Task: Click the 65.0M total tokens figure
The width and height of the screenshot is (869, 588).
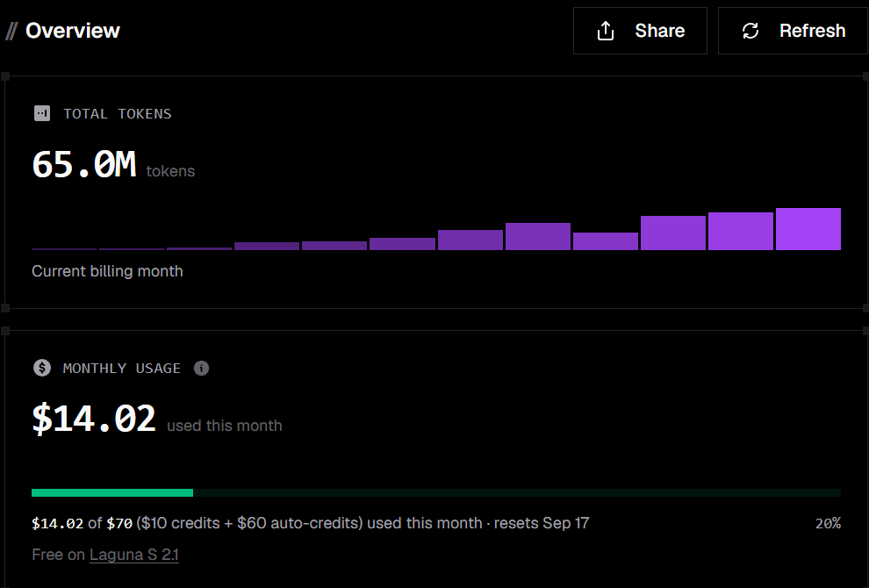Action: coord(84,165)
